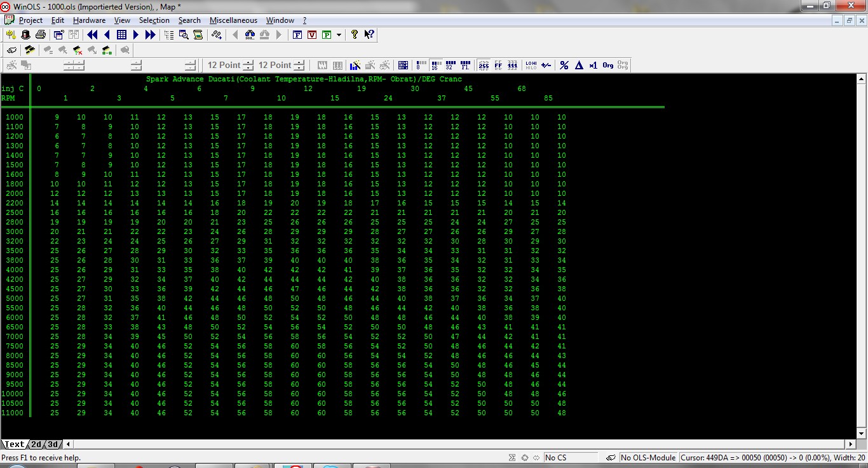
Task: Switch to the 3d view tab
Action: (x=53, y=444)
